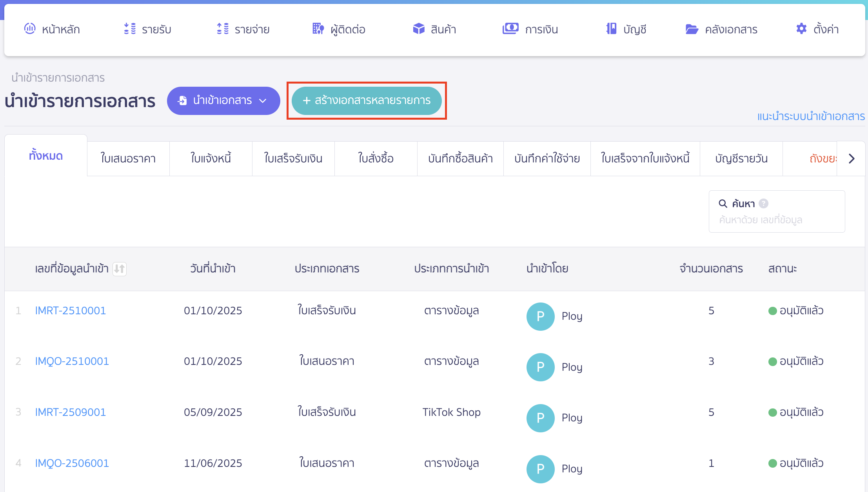Open the บัญชี accounting section
The height and width of the screenshot is (492, 868).
point(625,29)
